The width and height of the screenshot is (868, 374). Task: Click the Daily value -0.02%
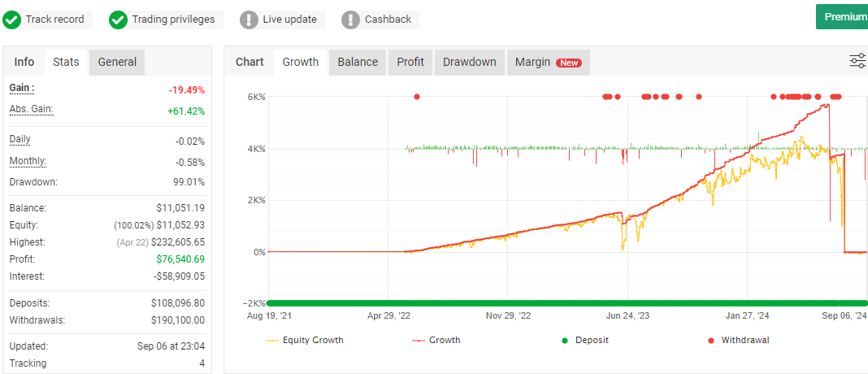(x=190, y=141)
